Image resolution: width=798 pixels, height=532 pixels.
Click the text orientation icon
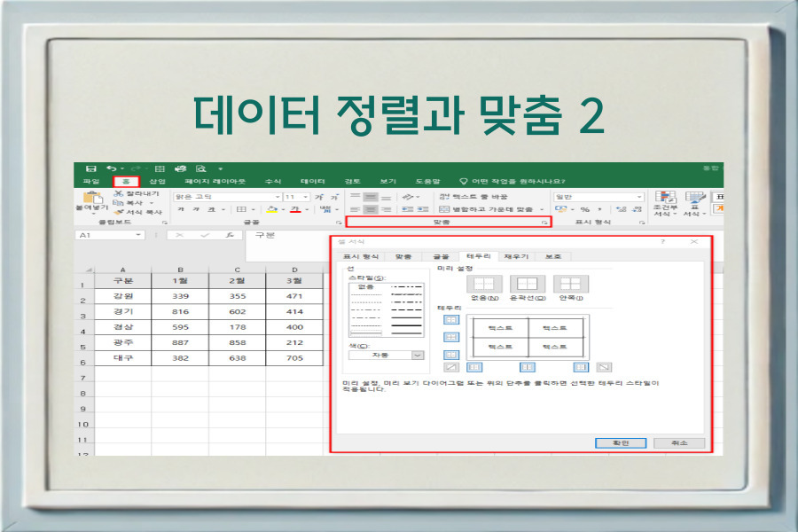[x=408, y=197]
